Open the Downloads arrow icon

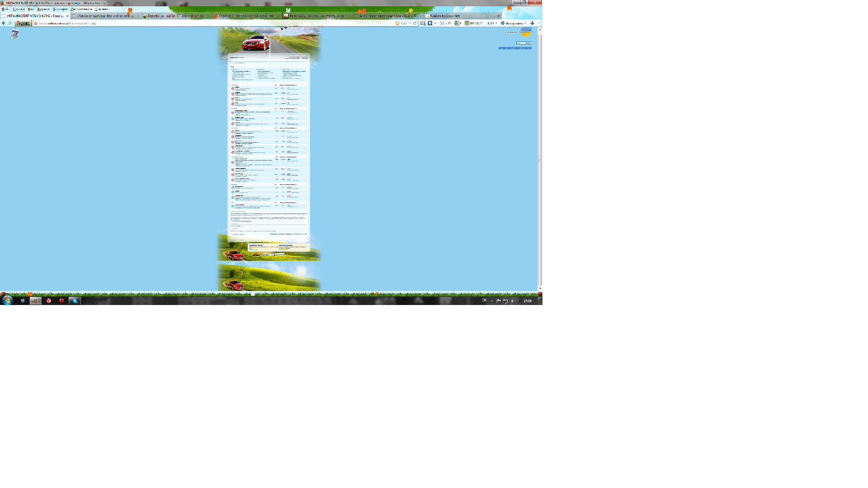(532, 23)
